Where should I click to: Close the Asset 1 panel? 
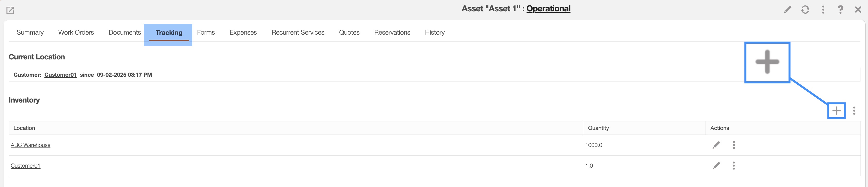(x=858, y=10)
